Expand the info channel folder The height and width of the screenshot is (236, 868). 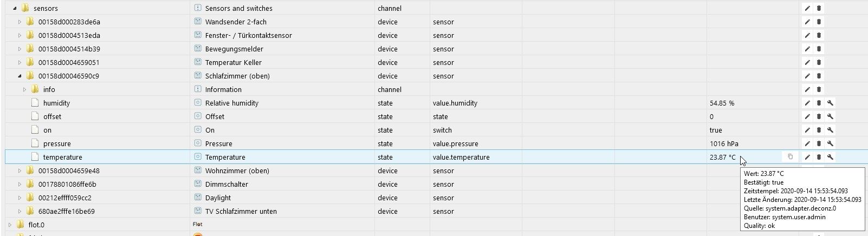coord(24,89)
